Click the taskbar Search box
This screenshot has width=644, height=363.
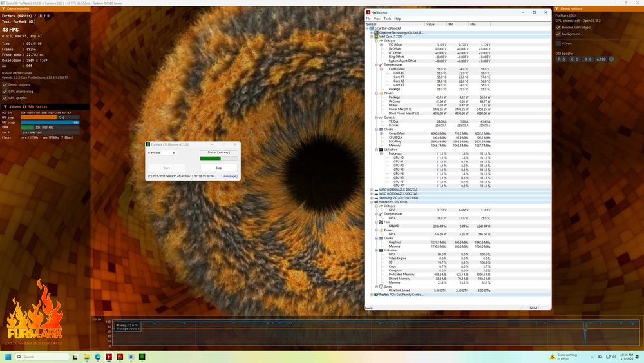point(43,357)
